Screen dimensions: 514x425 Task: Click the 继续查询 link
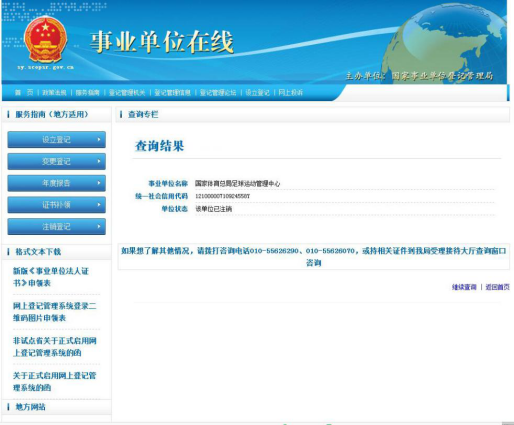pos(464,287)
